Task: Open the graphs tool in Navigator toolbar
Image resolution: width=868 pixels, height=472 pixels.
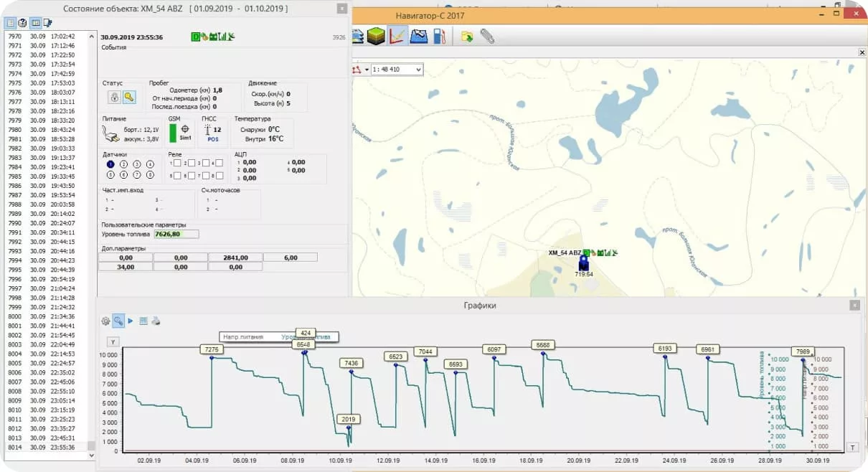Action: point(397,36)
